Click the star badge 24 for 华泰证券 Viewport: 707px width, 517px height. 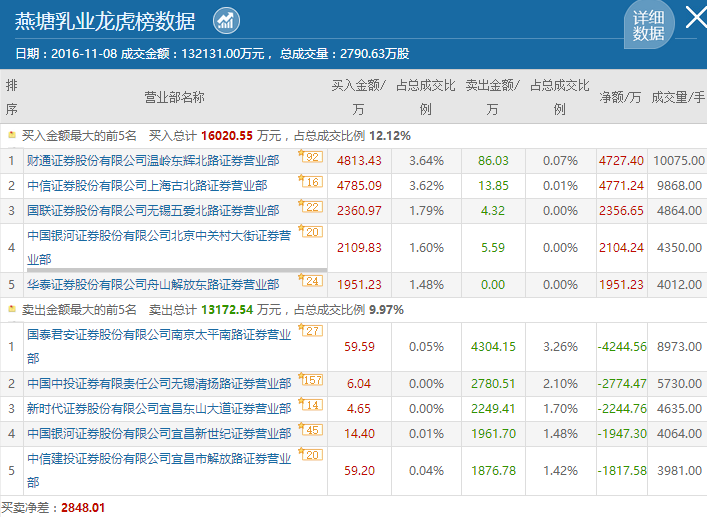[311, 280]
